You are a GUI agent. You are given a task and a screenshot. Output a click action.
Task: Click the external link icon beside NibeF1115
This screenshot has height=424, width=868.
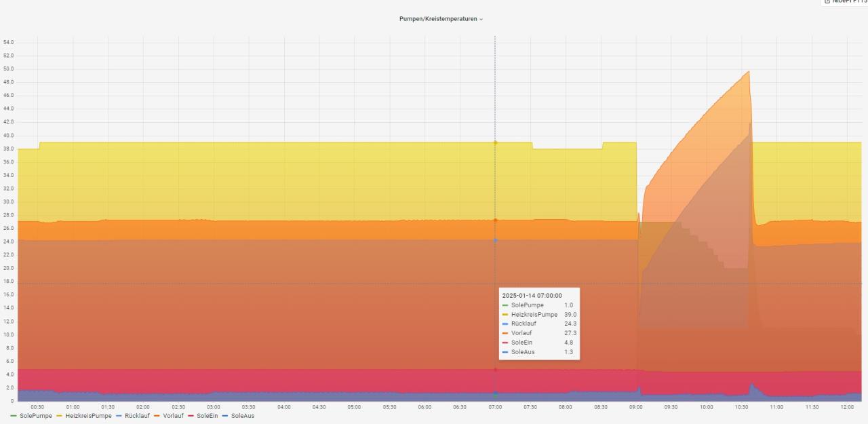[827, 2]
